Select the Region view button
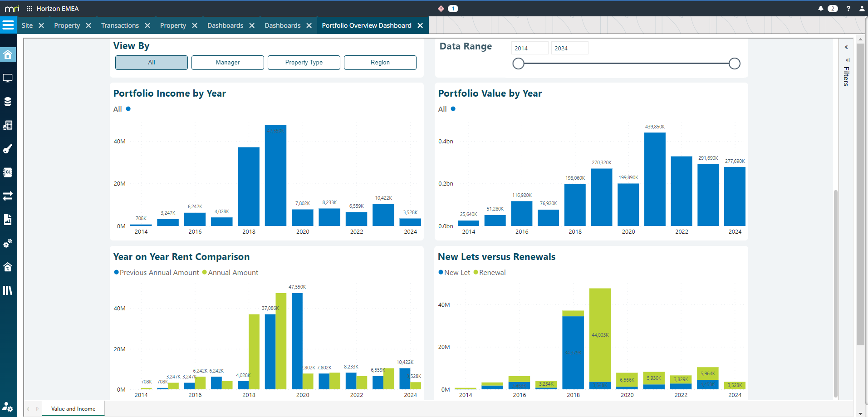868x417 pixels. (380, 62)
